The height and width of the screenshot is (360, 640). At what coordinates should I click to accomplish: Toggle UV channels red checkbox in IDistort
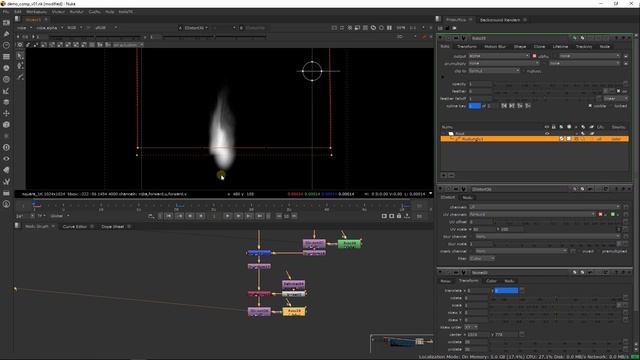pos(600,214)
